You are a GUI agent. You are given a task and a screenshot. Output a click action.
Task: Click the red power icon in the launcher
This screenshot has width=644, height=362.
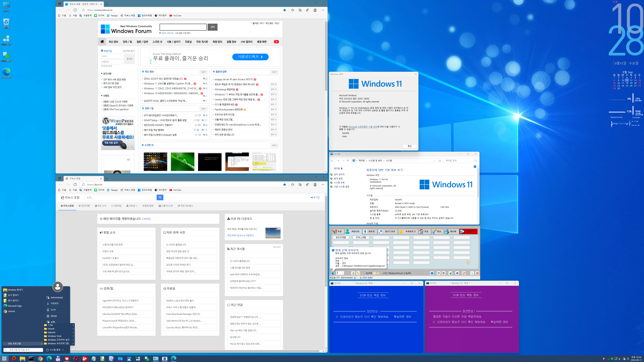[x=477, y=273]
